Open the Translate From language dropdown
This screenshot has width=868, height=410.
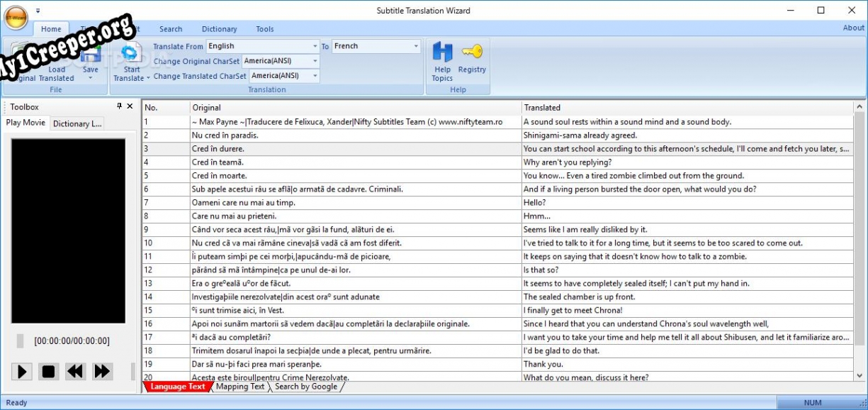point(315,46)
